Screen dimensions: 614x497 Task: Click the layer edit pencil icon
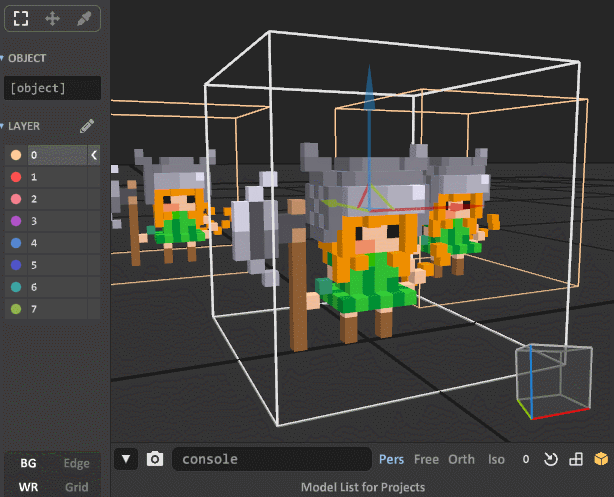87,126
